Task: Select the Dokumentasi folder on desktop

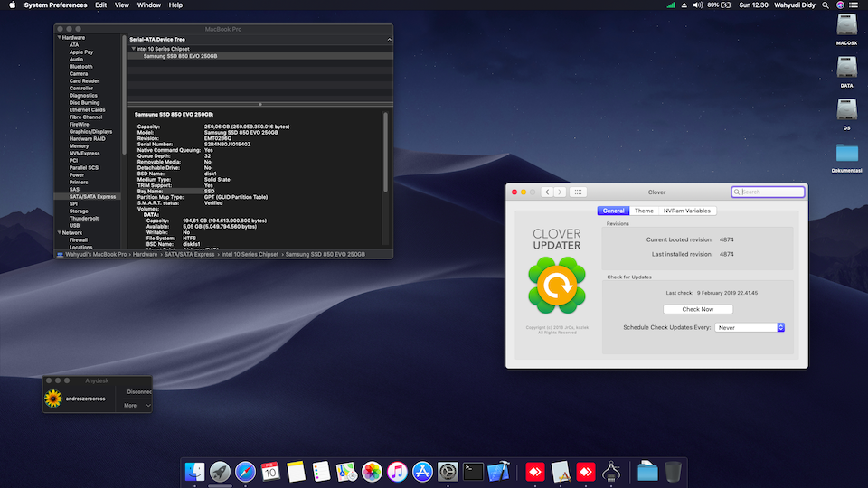Action: click(x=846, y=157)
